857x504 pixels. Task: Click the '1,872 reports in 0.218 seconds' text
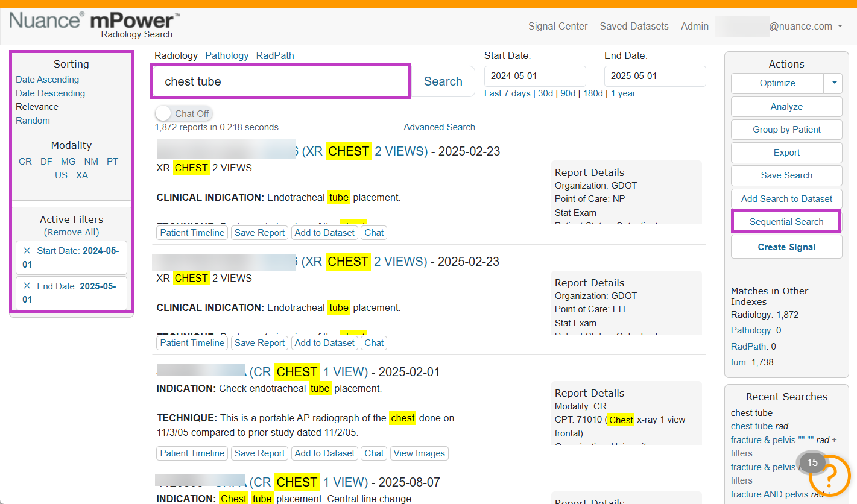pyautogui.click(x=217, y=127)
